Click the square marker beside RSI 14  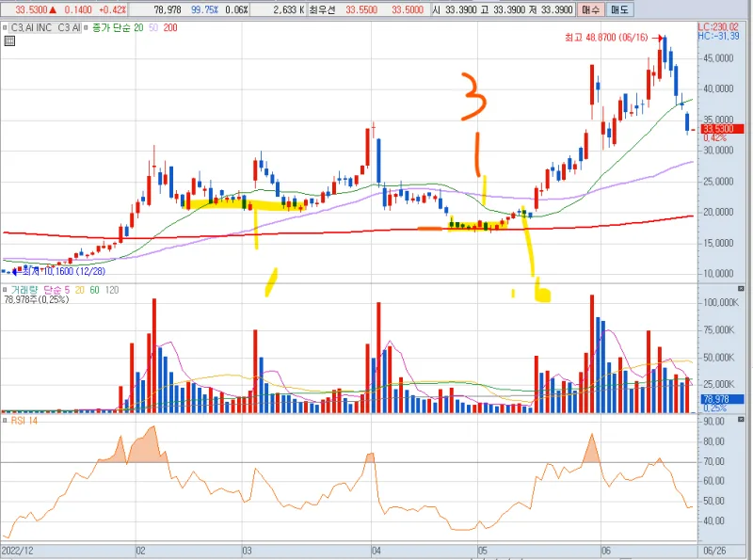5,421
